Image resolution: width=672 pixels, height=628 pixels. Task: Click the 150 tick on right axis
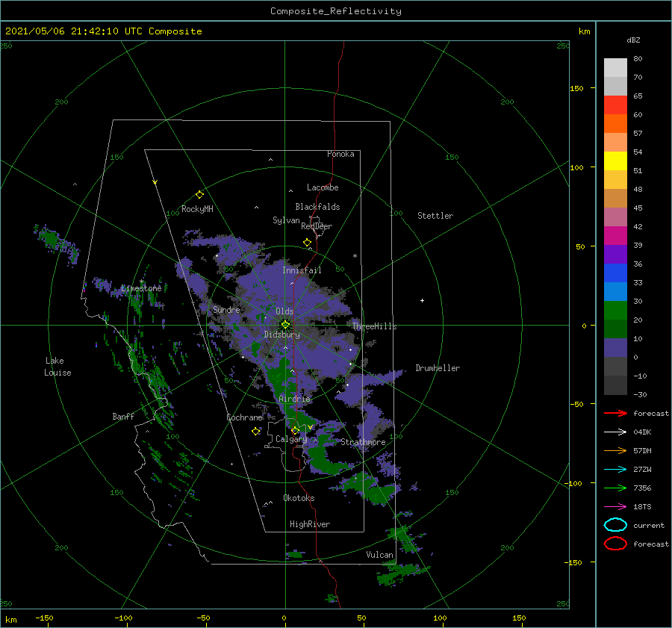pyautogui.click(x=576, y=88)
